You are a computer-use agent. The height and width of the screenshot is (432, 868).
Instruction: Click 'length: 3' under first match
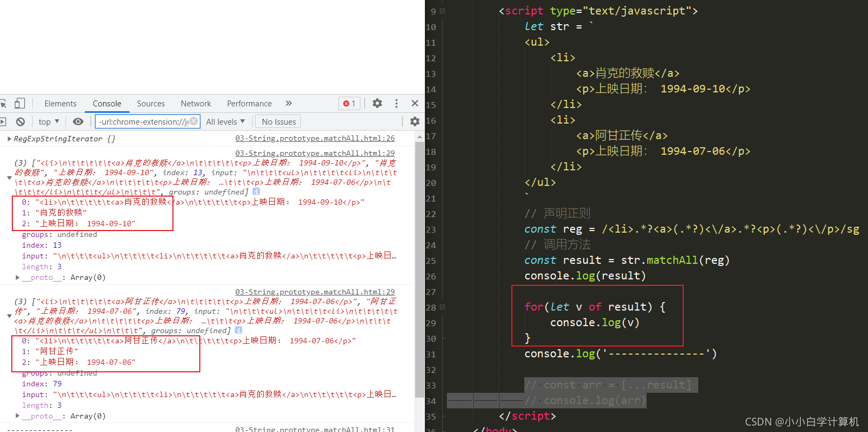(x=42, y=267)
